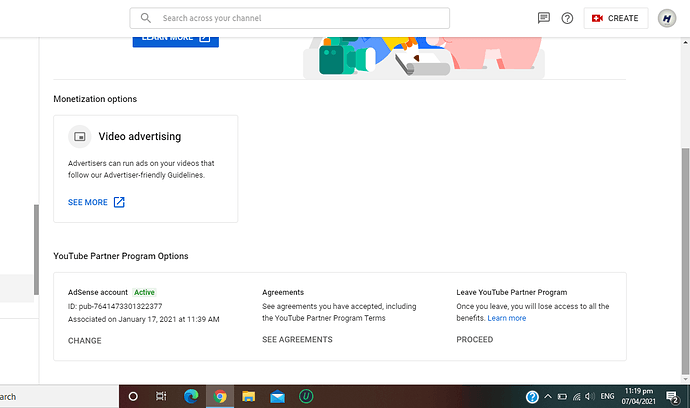Open the help question mark icon
This screenshot has height=408, width=690.
pyautogui.click(x=567, y=18)
